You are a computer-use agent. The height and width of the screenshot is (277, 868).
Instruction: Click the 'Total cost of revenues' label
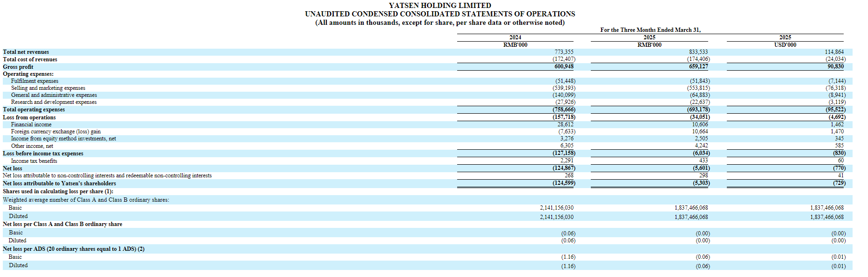30,59
